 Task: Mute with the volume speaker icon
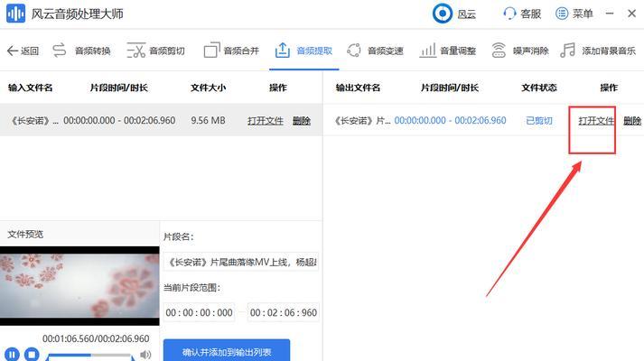coord(145,355)
